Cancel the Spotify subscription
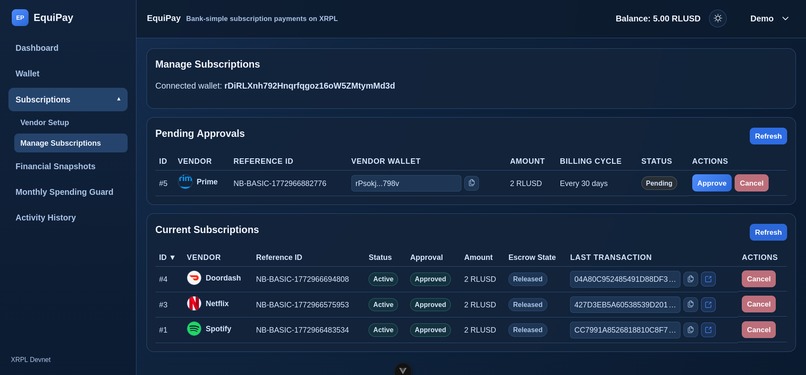 click(758, 330)
